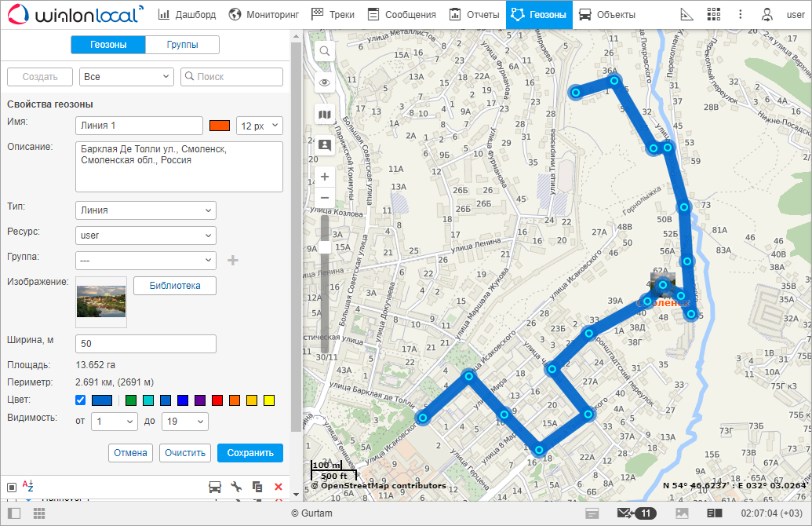Edit the Ширина, м field
This screenshot has height=526, width=812.
(145, 344)
